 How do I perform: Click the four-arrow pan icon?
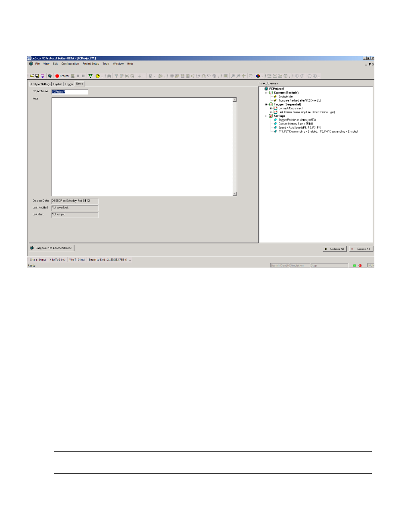(244, 76)
